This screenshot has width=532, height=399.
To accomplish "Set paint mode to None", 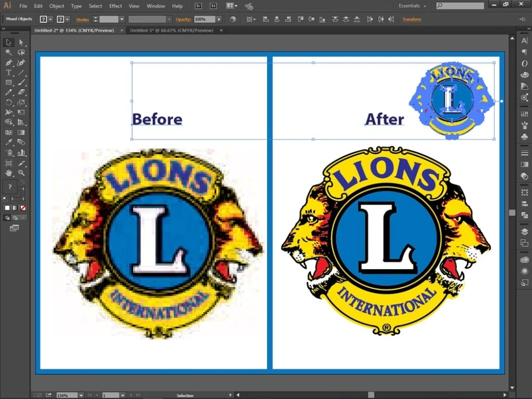I will [23, 208].
